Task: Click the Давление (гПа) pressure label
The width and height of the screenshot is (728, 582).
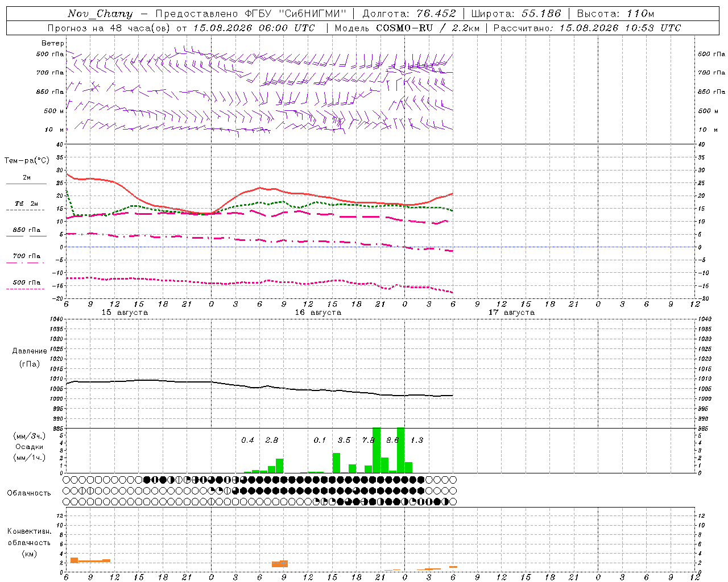Action: (30, 357)
